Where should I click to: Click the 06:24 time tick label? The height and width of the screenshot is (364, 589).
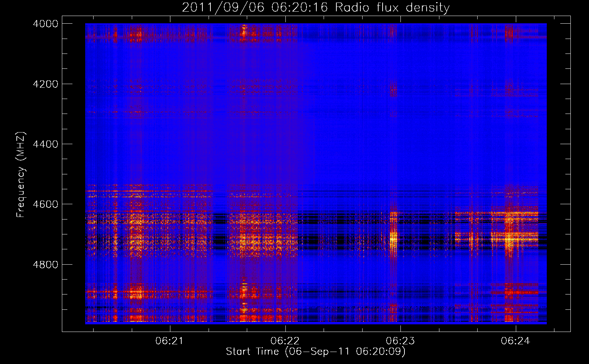point(515,341)
